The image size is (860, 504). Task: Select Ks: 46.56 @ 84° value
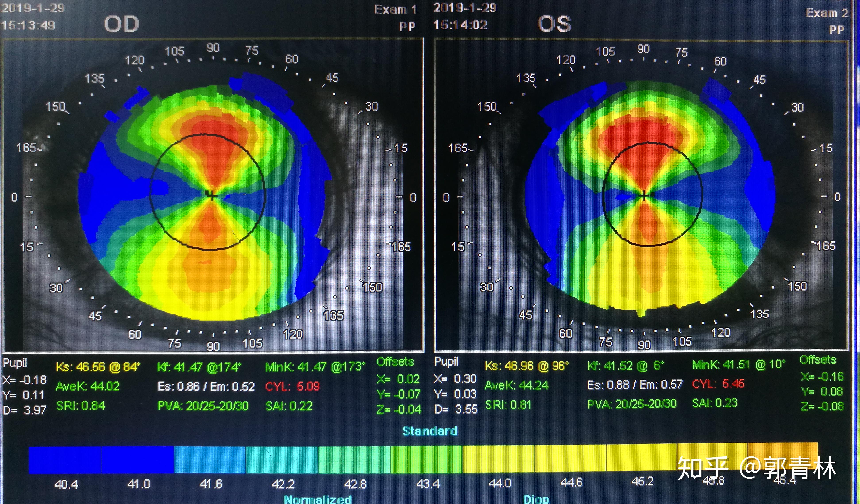pyautogui.click(x=98, y=367)
